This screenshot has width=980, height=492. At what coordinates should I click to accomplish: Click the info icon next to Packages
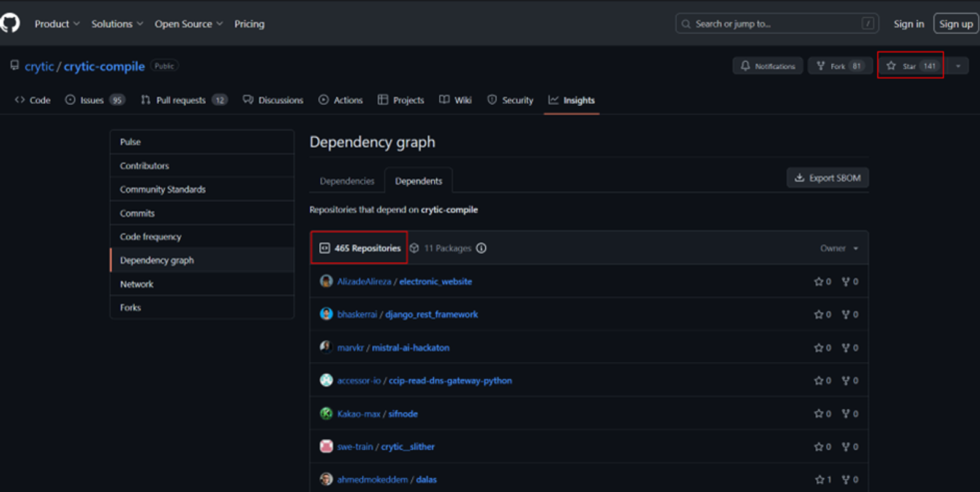click(x=481, y=248)
